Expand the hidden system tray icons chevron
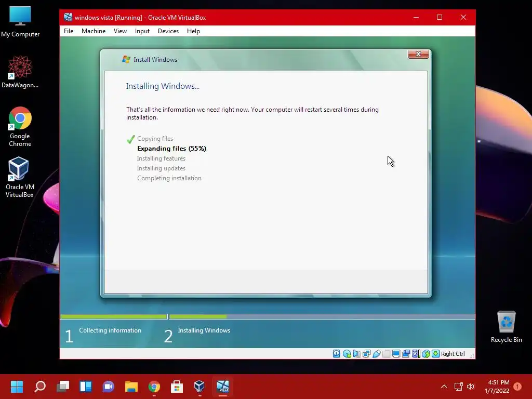This screenshot has width=532, height=399. [x=444, y=387]
